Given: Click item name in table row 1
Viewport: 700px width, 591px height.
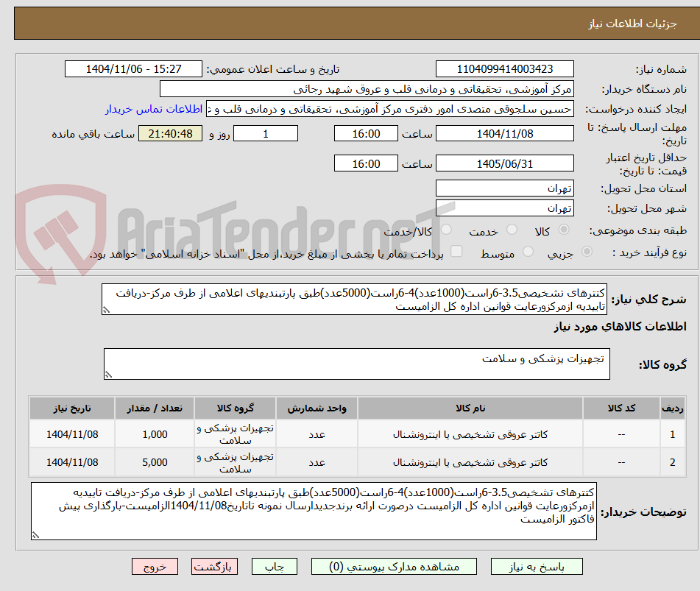Looking at the screenshot, I should tap(470, 434).
